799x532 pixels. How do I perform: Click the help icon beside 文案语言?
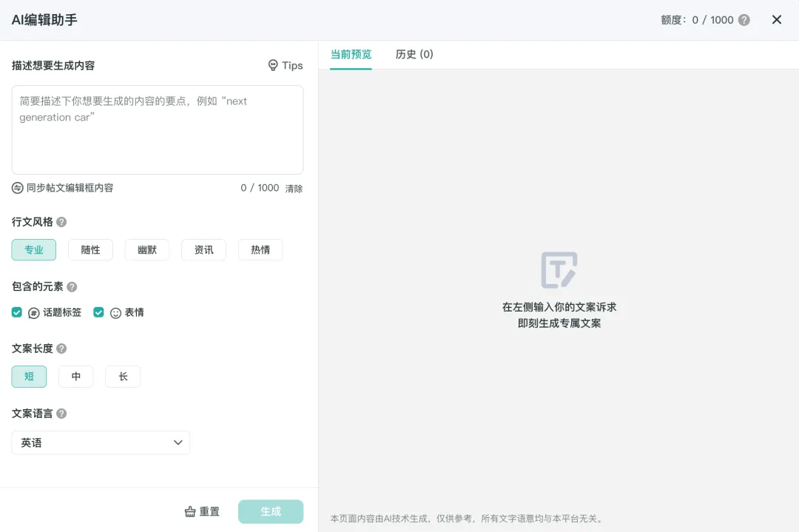pos(61,414)
